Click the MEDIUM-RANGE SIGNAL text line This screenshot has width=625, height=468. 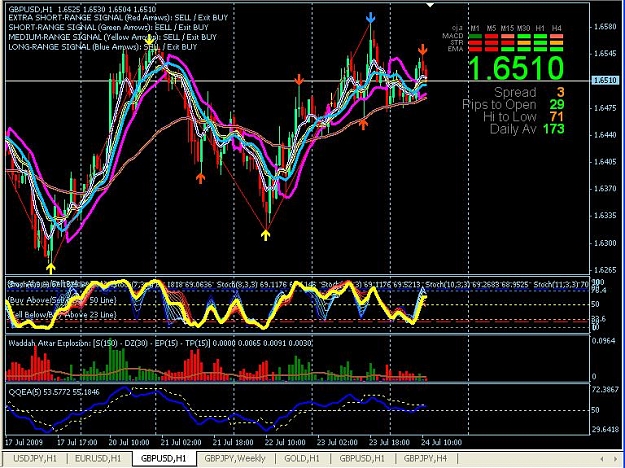[x=112, y=37]
